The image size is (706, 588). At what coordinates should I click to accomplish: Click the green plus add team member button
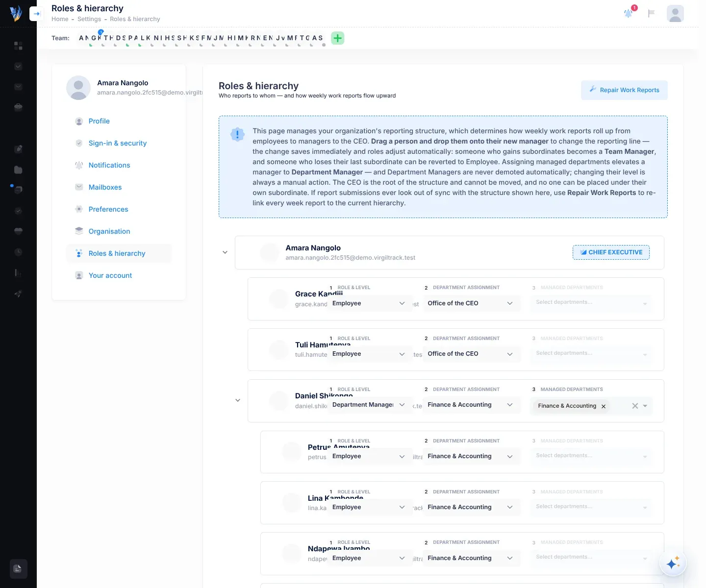point(338,38)
